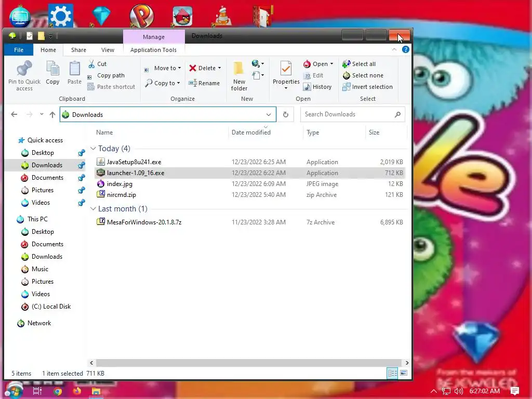Expand the Copy to dropdown
This screenshot has width=532, height=399.
coord(179,83)
